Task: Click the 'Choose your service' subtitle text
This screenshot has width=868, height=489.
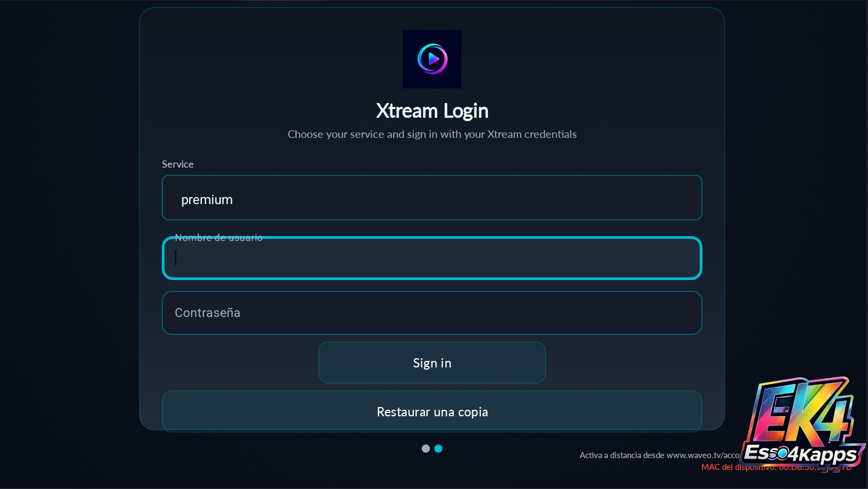Action: (x=432, y=134)
